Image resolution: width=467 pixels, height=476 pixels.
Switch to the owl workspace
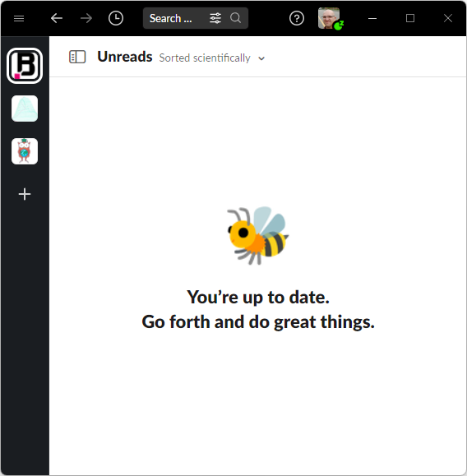pos(25,151)
